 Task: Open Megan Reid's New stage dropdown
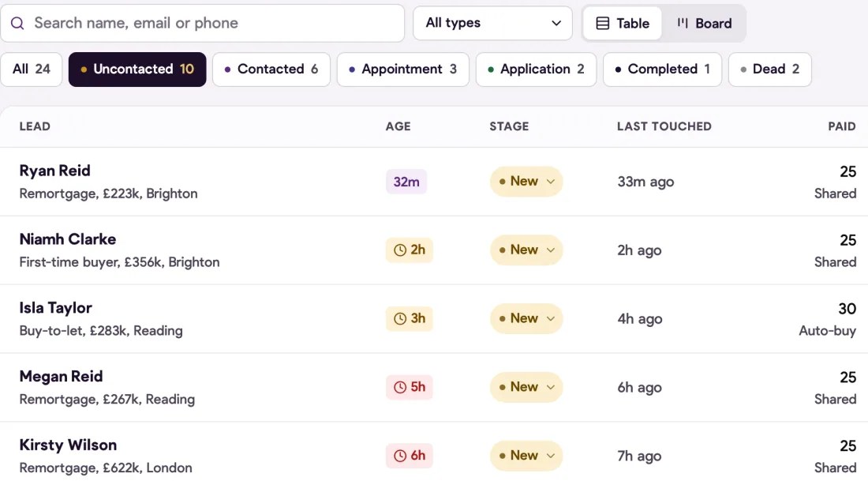(526, 387)
